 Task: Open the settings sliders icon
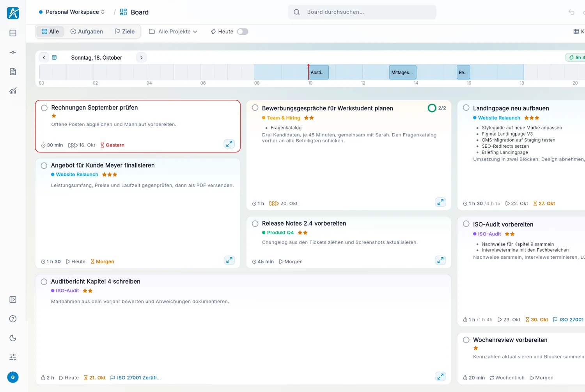pyautogui.click(x=13, y=357)
